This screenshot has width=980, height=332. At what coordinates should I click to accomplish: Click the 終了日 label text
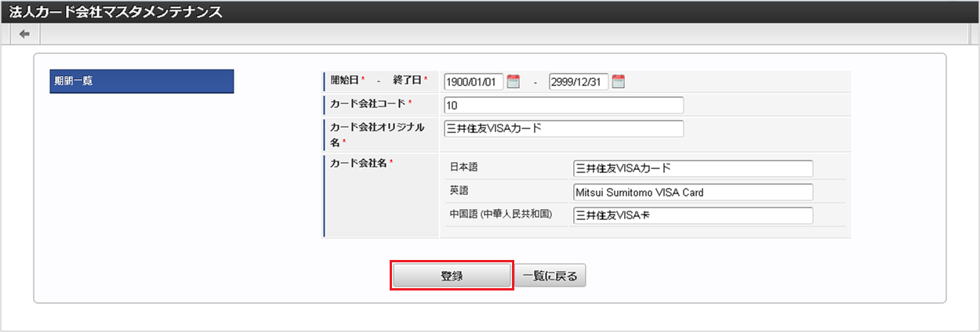[407, 81]
